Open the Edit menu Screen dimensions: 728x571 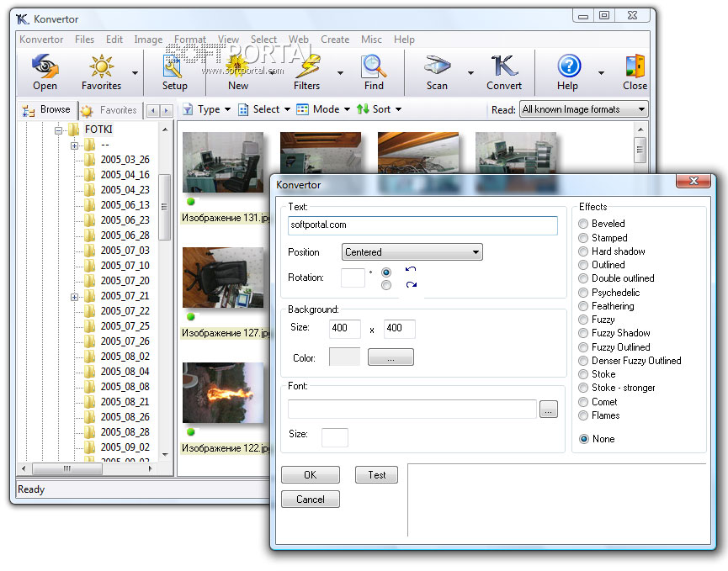click(114, 40)
